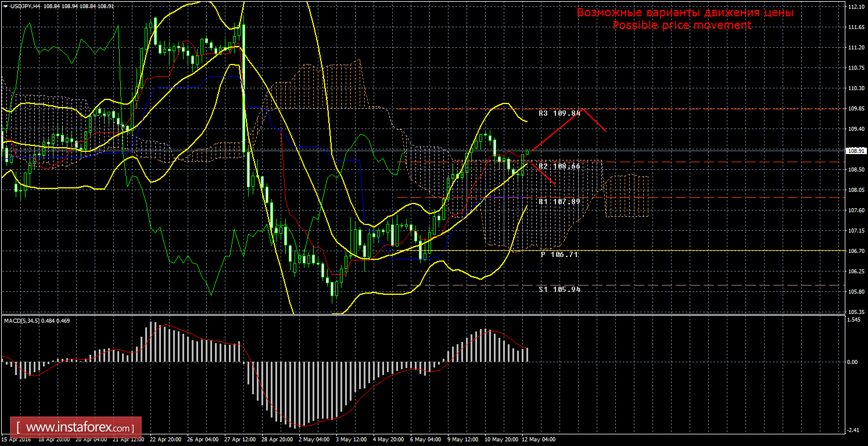The image size is (868, 446).
Task: Select the R2 108.66 pivot label
Action: pyautogui.click(x=558, y=166)
